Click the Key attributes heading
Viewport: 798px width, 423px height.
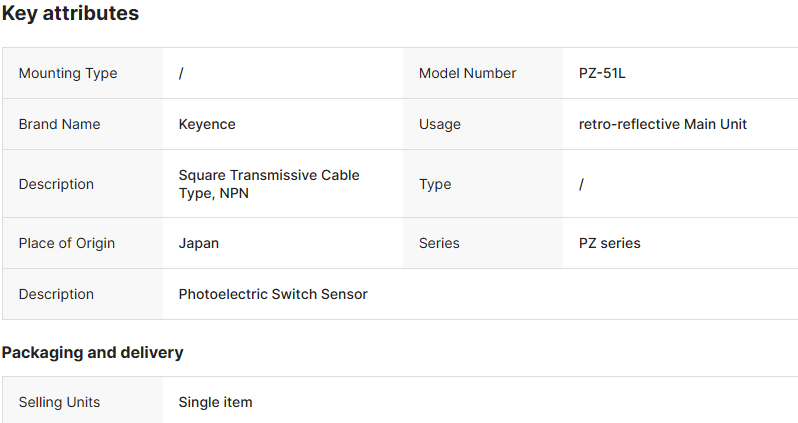tap(70, 14)
